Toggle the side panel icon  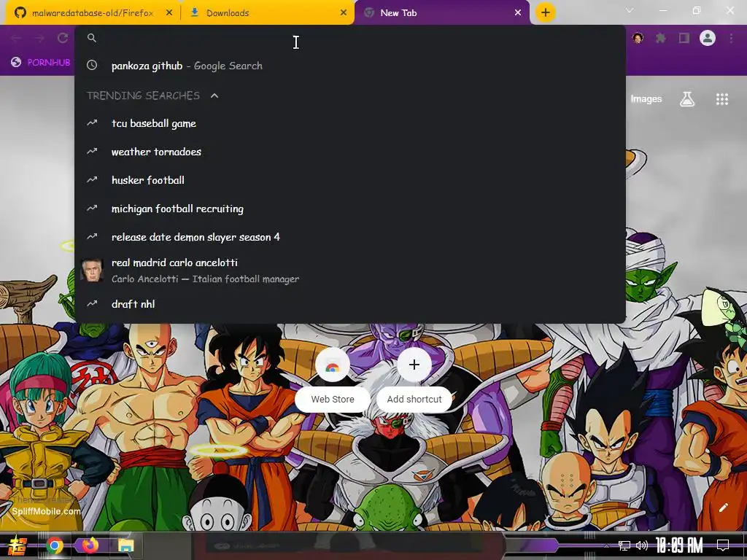click(684, 38)
